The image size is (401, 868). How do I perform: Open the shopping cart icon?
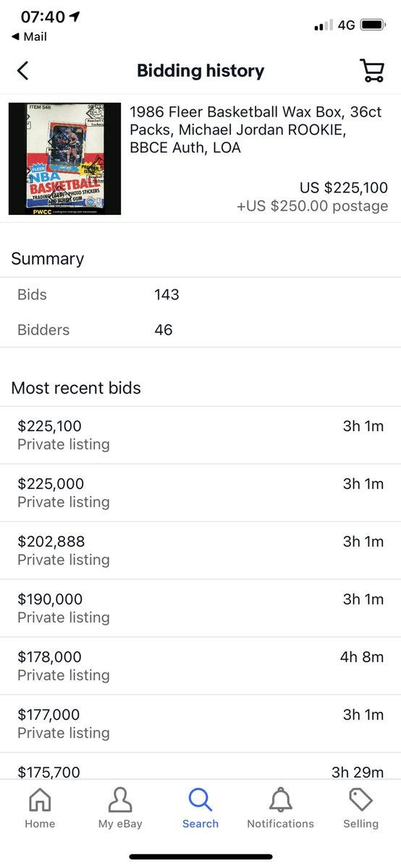coord(372,70)
